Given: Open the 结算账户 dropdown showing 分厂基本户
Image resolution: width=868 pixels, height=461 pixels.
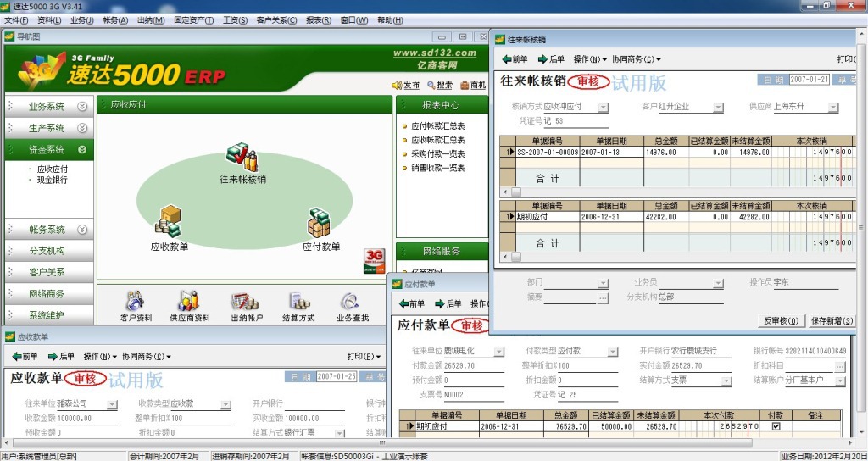Looking at the screenshot, I should pos(840,381).
